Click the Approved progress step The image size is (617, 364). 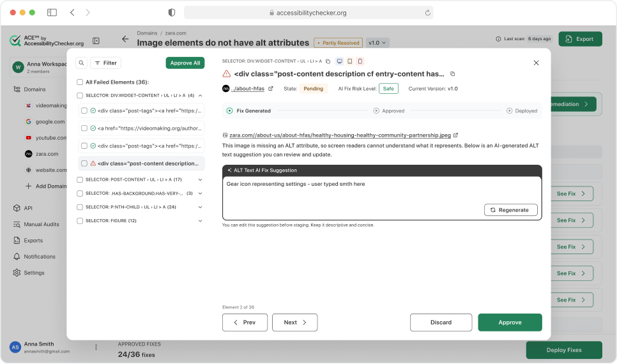[389, 111]
